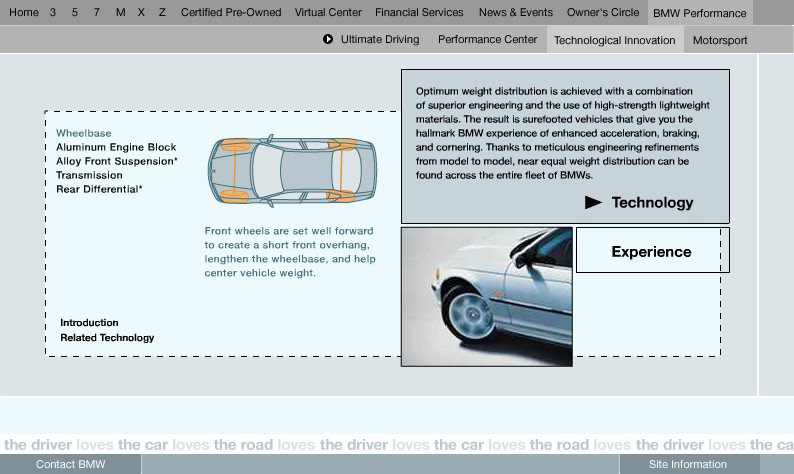Screen dimensions: 794x474
Task: Open the 3 Series menu item
Action: pos(53,12)
